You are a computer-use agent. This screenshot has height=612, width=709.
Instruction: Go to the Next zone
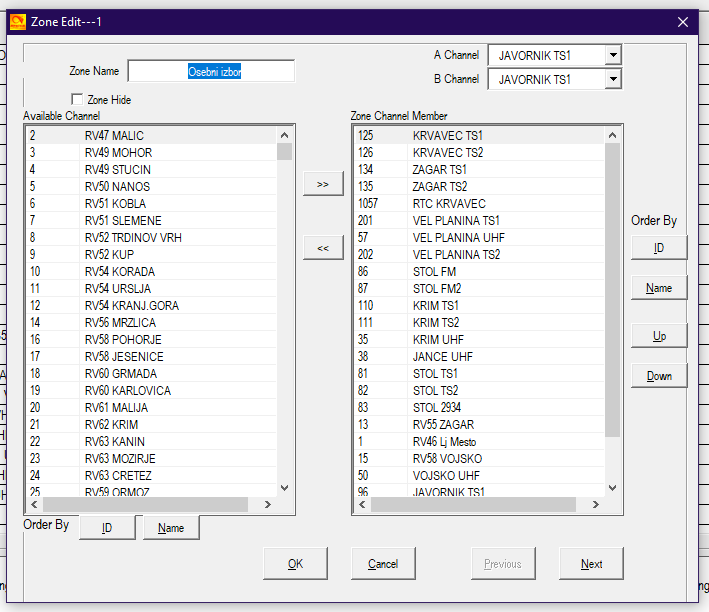(x=591, y=564)
